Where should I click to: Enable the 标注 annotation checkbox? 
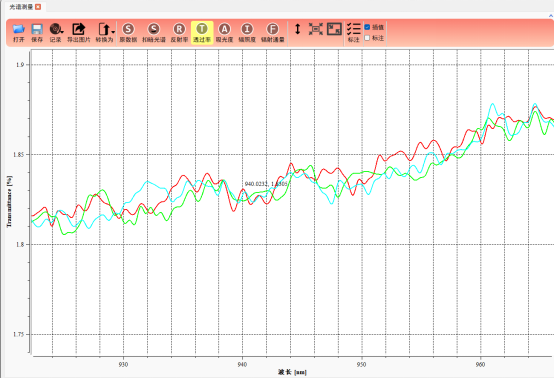367,38
